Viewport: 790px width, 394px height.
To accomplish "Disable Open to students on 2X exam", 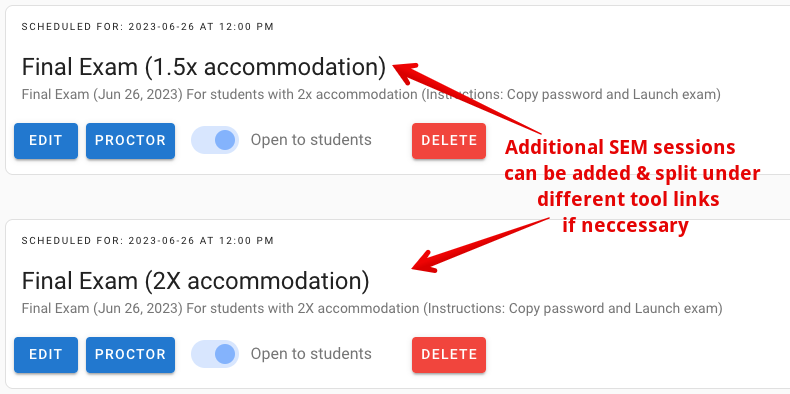I will 215,354.
